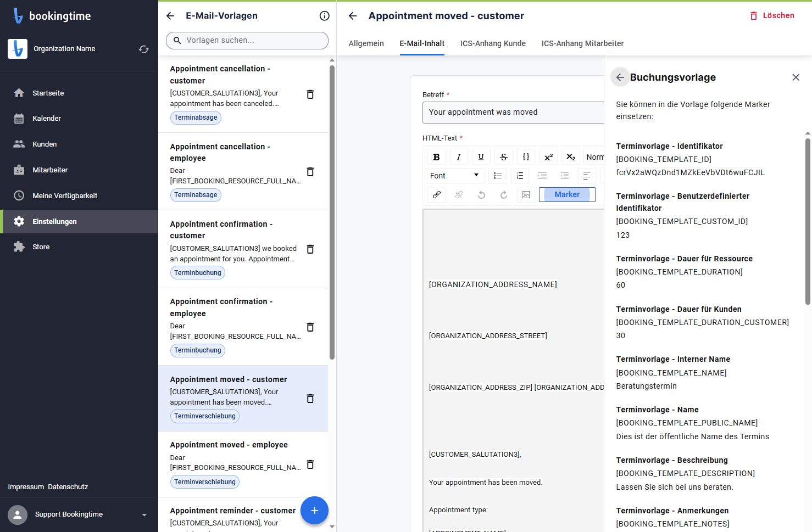Click the Löschen button
This screenshot has height=532, width=812.
click(772, 16)
